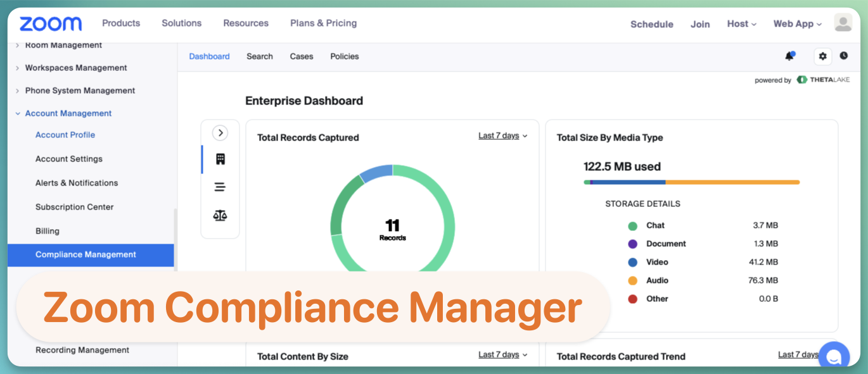Click the Document 1.3 MB value

tap(766, 244)
